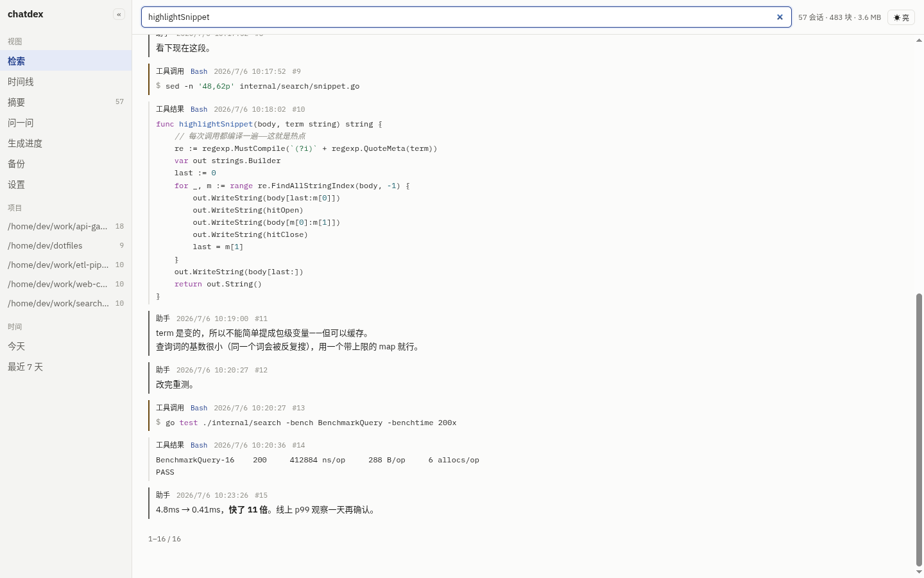Click the Bash tag on message #9
924x578 pixels.
[x=199, y=71]
